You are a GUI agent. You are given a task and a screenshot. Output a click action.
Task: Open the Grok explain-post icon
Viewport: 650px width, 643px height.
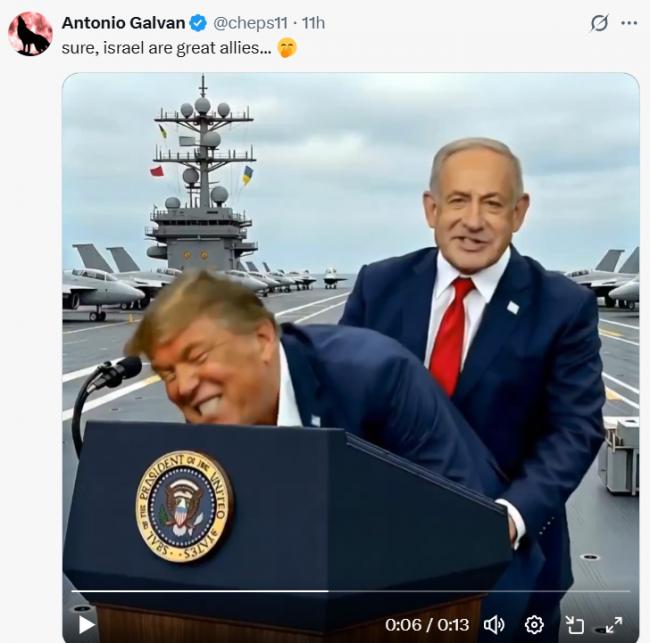[x=599, y=23]
